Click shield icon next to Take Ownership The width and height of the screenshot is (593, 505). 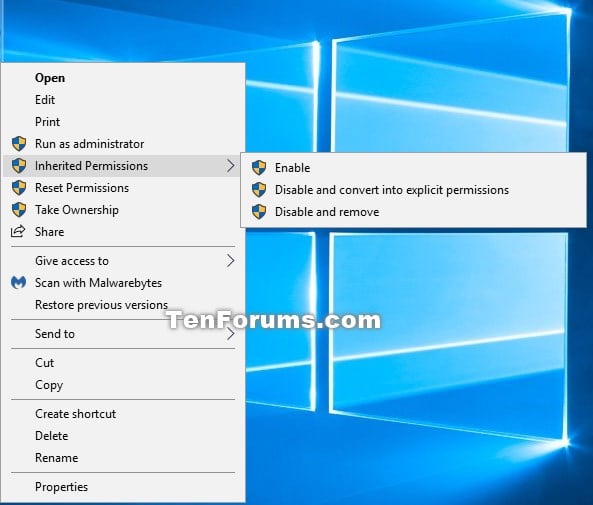19,210
